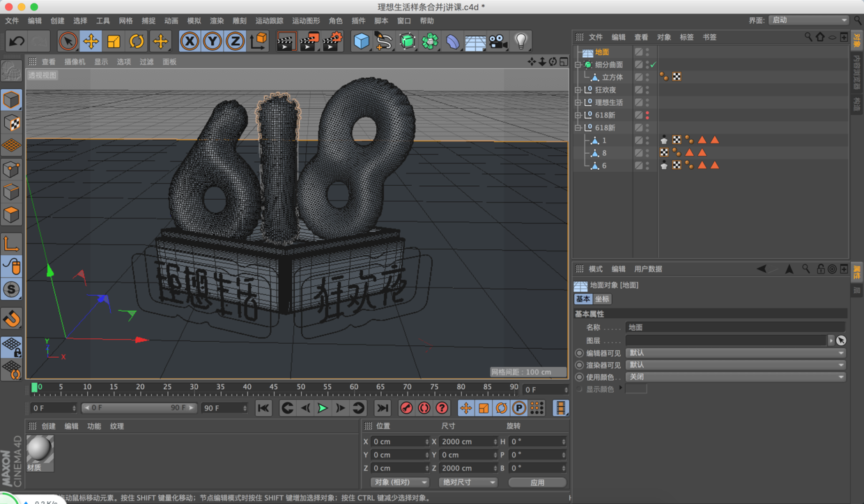Enable the magnet Snap tool
The image size is (864, 504).
[11, 319]
